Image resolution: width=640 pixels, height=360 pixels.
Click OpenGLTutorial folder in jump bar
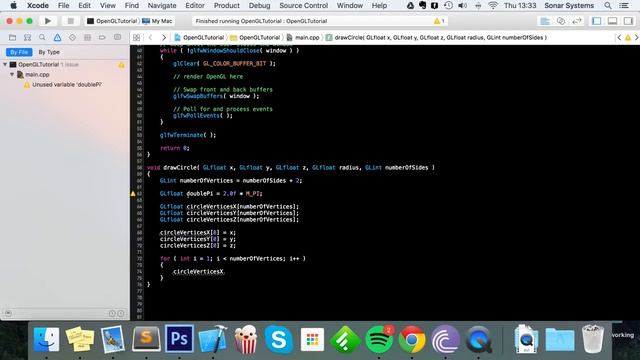pyautogui.click(x=255, y=38)
